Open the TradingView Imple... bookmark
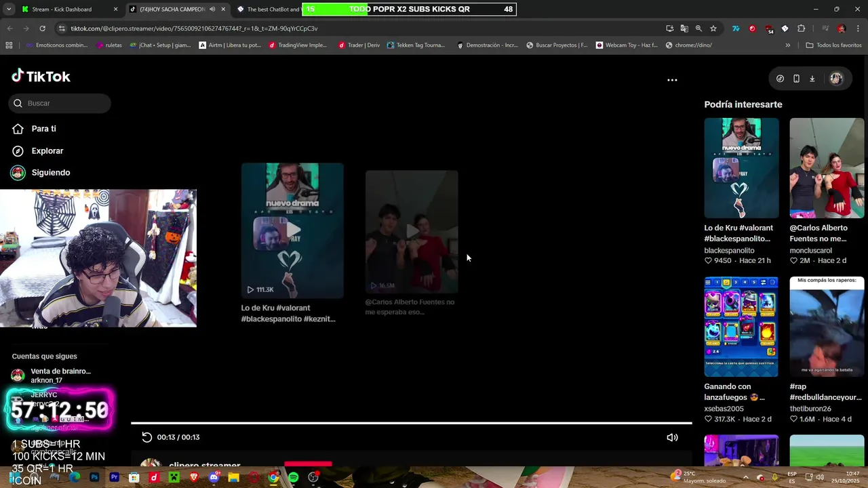This screenshot has width=868, height=488. tap(298, 45)
